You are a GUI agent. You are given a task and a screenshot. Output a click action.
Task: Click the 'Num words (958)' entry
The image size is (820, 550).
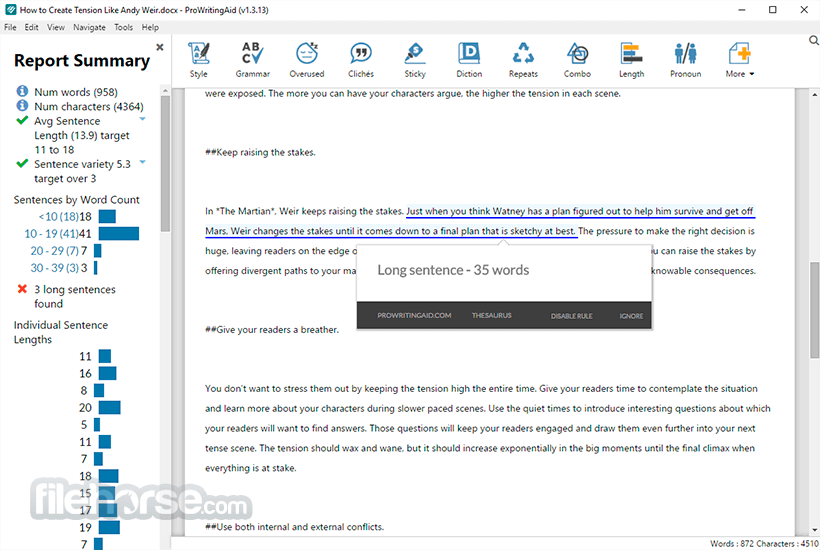[x=76, y=92]
